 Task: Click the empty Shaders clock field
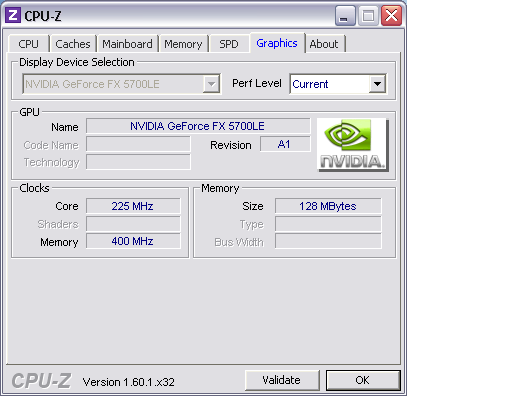[x=133, y=224]
